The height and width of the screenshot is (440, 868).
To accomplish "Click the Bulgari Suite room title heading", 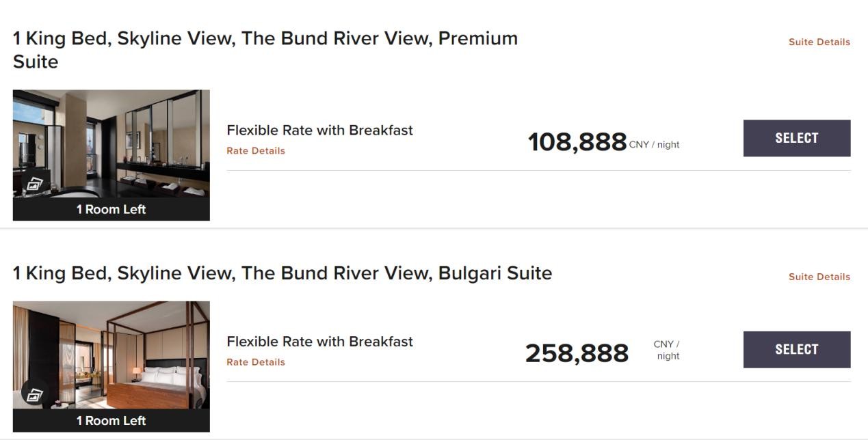I will click(x=282, y=273).
